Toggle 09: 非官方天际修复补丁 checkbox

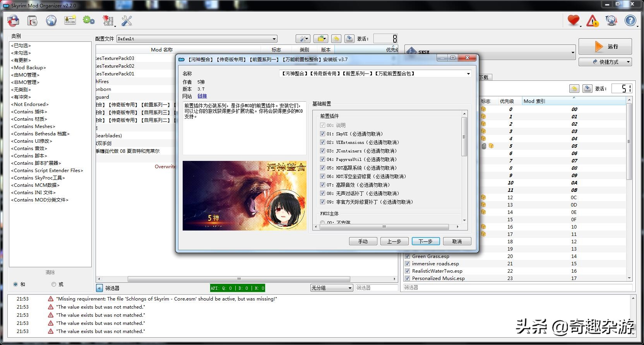tap(322, 202)
